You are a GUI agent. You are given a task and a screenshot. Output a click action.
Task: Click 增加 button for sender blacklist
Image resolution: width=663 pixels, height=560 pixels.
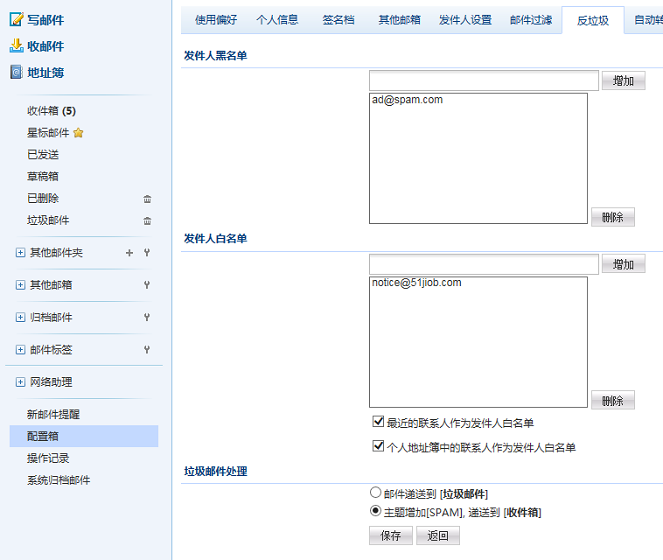point(623,80)
